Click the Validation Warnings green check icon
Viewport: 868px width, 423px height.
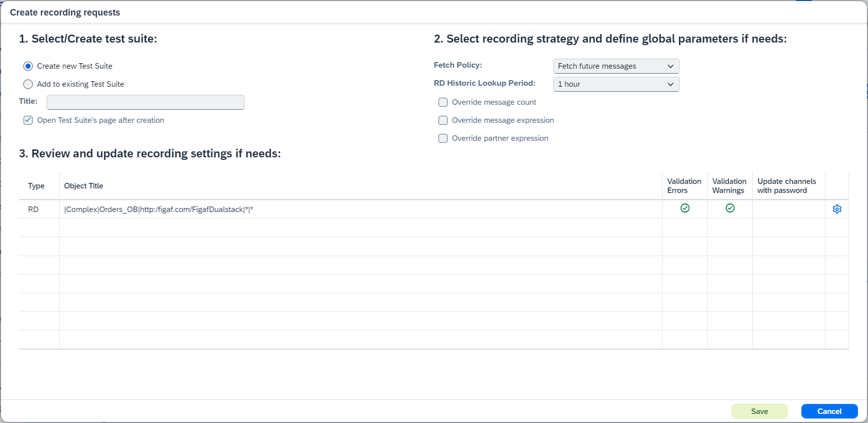[730, 208]
